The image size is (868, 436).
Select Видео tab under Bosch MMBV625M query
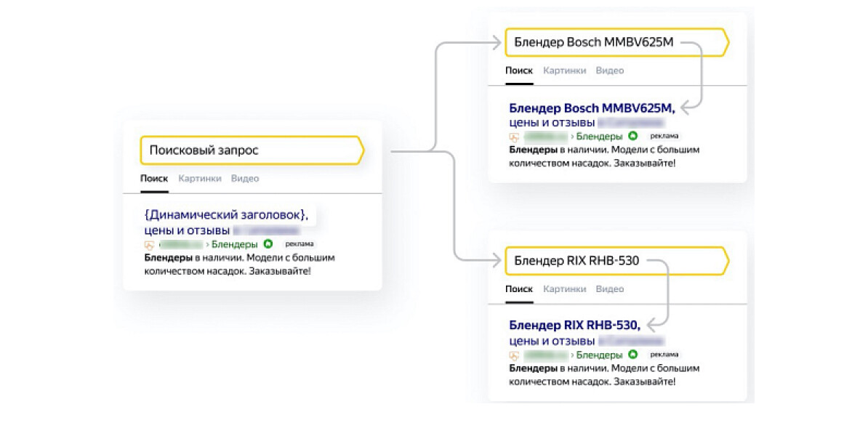pos(609,70)
